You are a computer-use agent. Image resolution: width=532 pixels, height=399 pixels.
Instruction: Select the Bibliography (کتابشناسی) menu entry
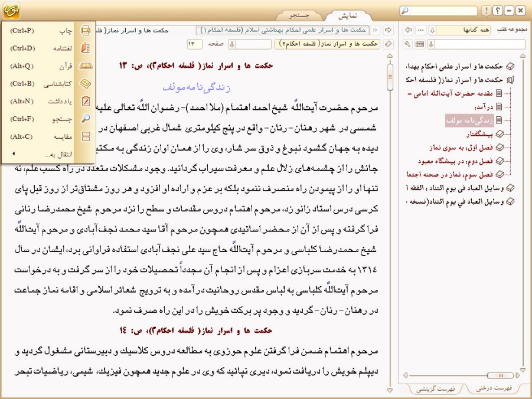click(48, 83)
